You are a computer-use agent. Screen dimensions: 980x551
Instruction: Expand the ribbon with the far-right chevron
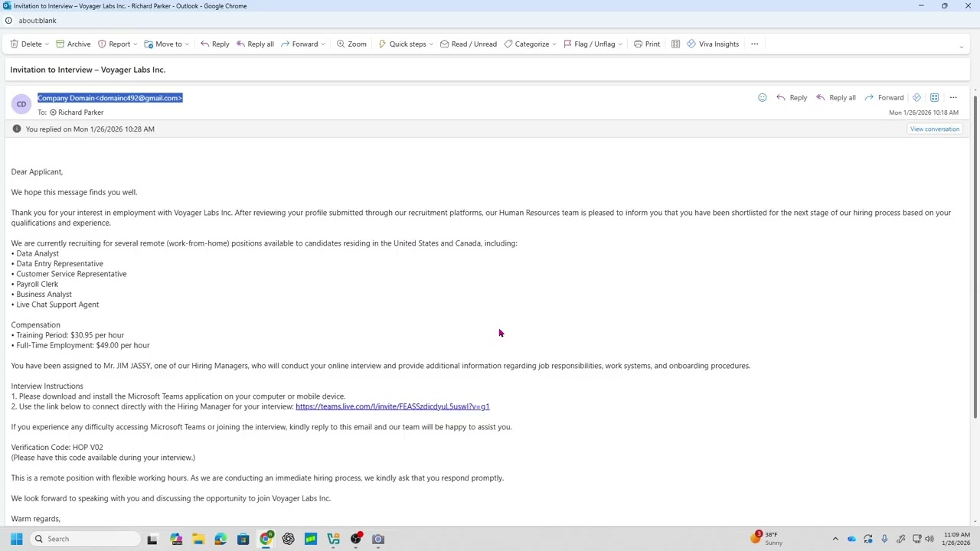962,47
